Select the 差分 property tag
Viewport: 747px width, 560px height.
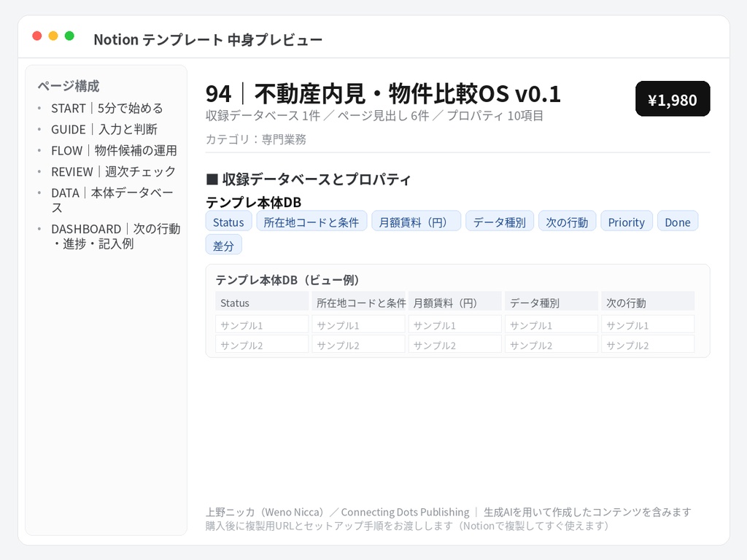223,246
